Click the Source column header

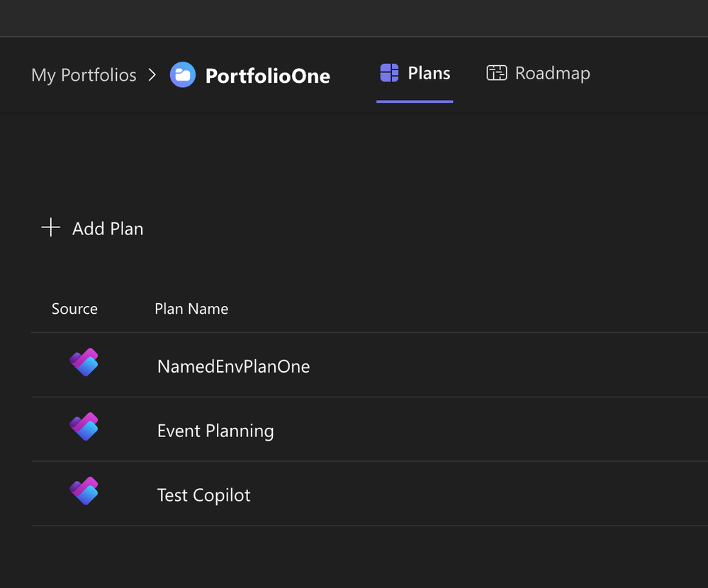pyautogui.click(x=74, y=309)
